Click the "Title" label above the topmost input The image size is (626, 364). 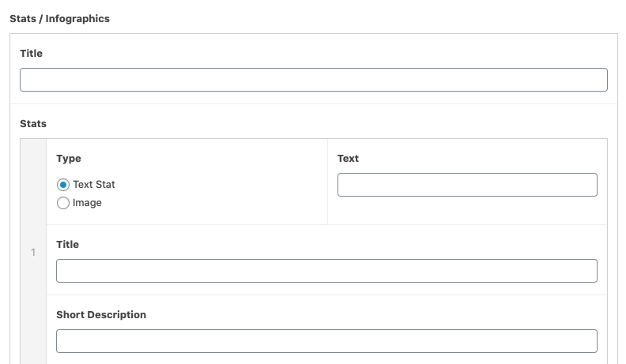31,54
